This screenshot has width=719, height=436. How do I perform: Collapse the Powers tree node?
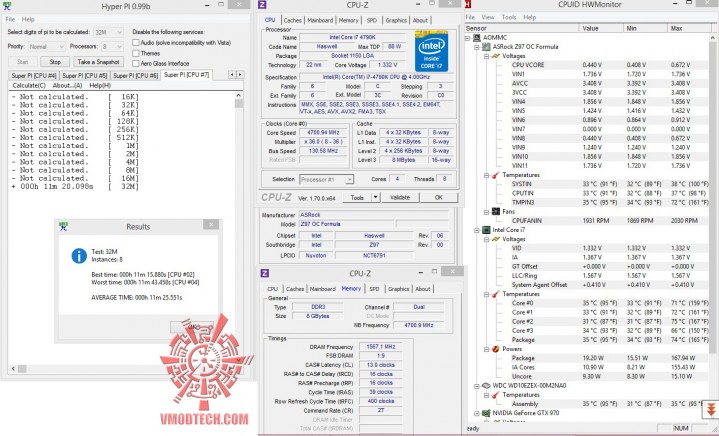[486, 349]
